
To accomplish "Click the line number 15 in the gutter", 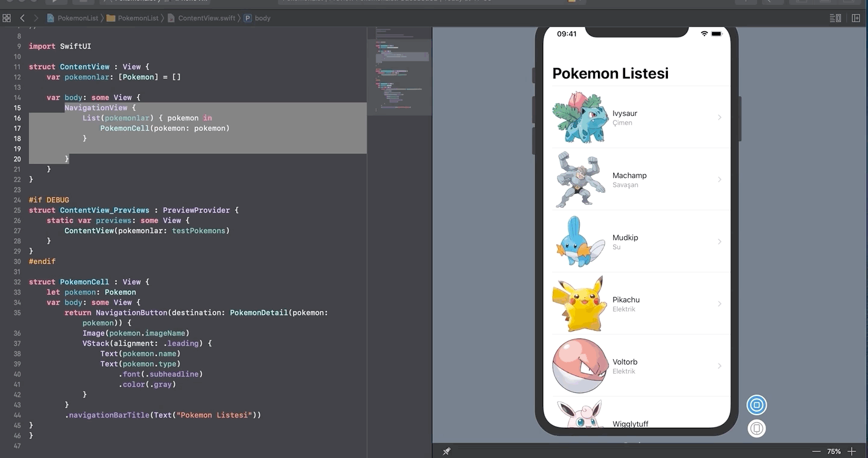I will tap(17, 108).
